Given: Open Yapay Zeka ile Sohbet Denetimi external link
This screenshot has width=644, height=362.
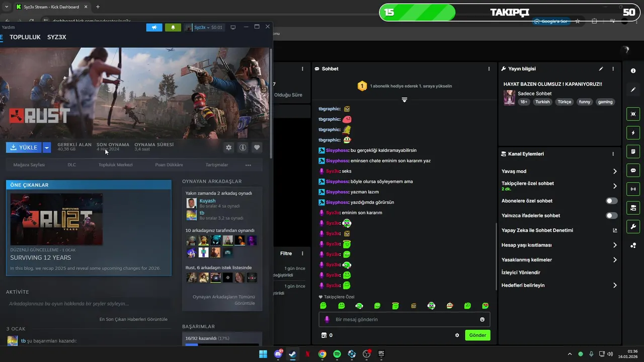Looking at the screenshot, I should pyautogui.click(x=615, y=230).
